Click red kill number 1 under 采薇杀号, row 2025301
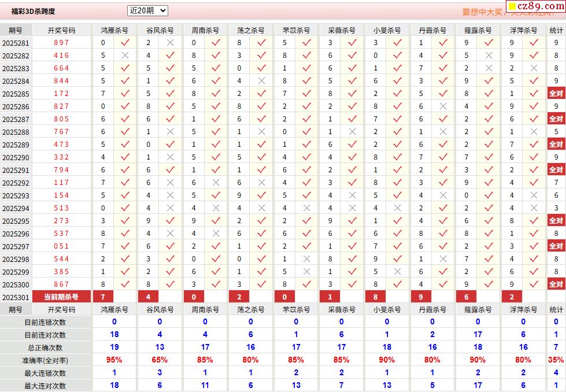The image size is (566, 392). (330, 297)
